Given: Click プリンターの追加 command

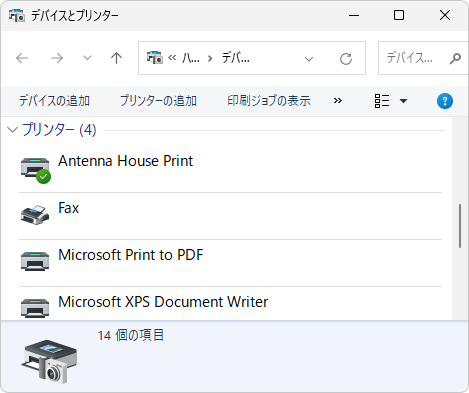Looking at the screenshot, I should 158,101.
